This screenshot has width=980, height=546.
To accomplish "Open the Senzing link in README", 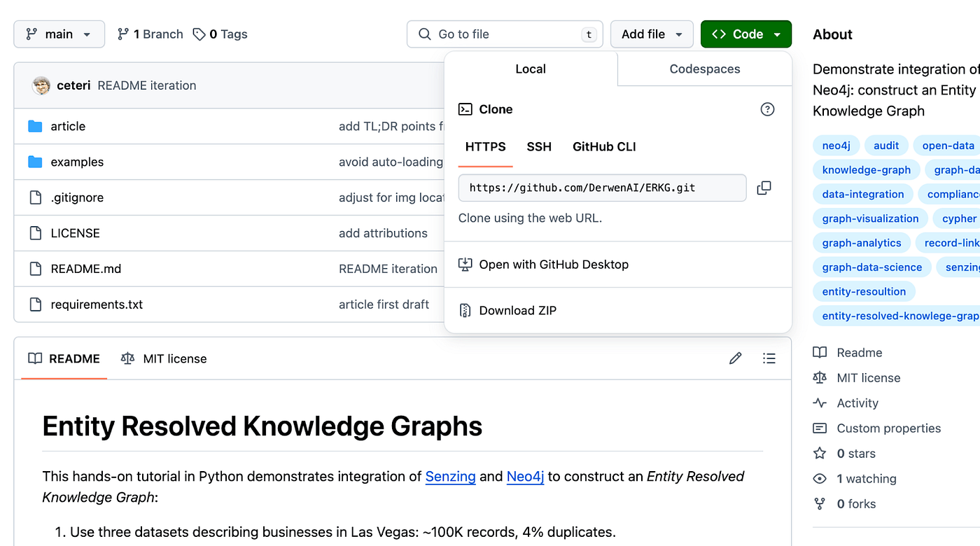I will (451, 477).
